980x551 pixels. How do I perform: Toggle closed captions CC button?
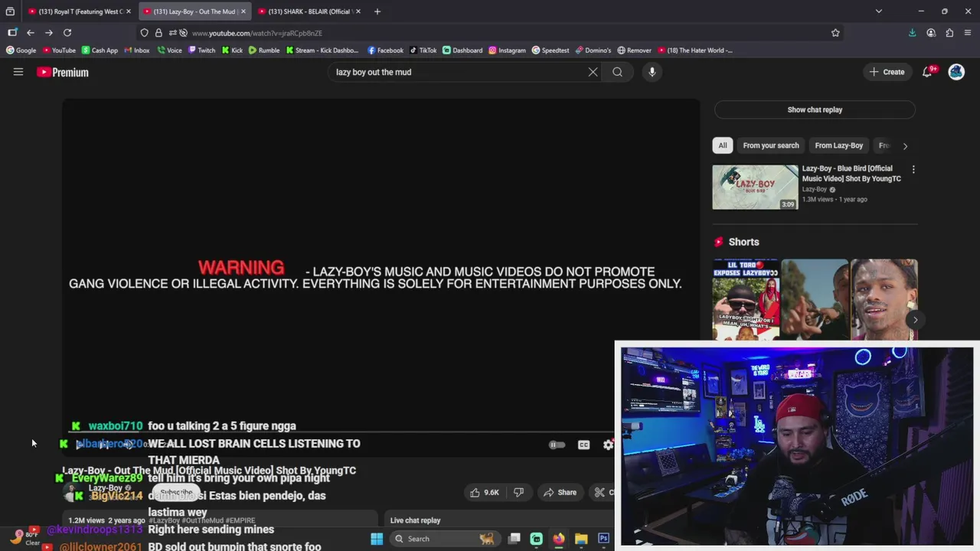[x=583, y=445]
